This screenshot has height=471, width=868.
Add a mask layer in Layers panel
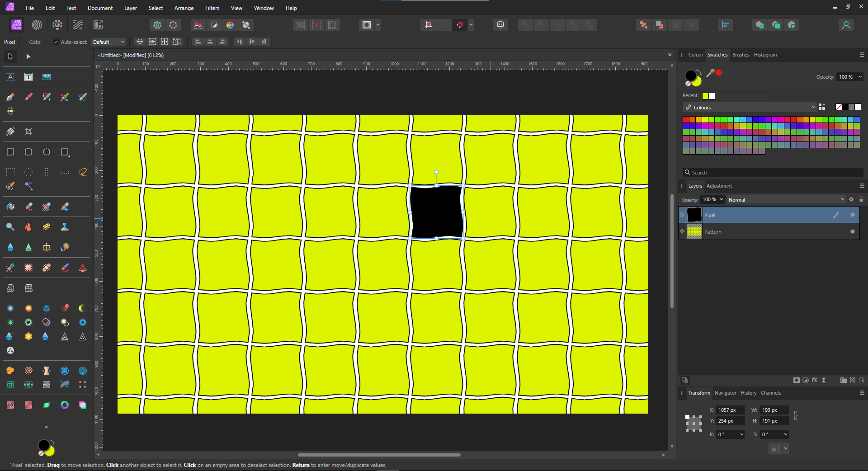[x=797, y=380]
